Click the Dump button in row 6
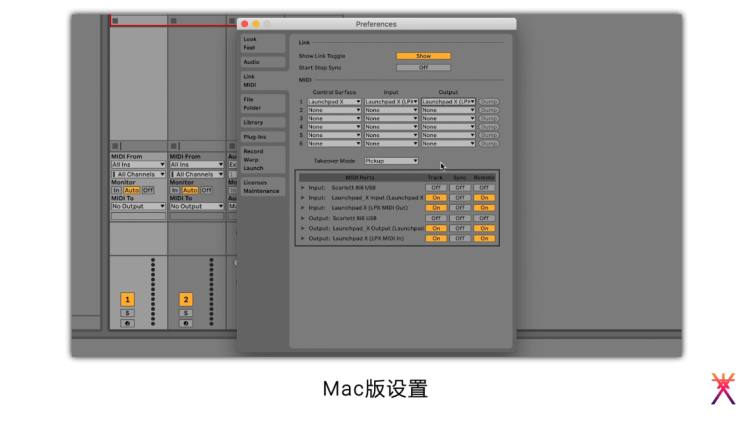Viewport: 750px width, 424px height. (489, 144)
